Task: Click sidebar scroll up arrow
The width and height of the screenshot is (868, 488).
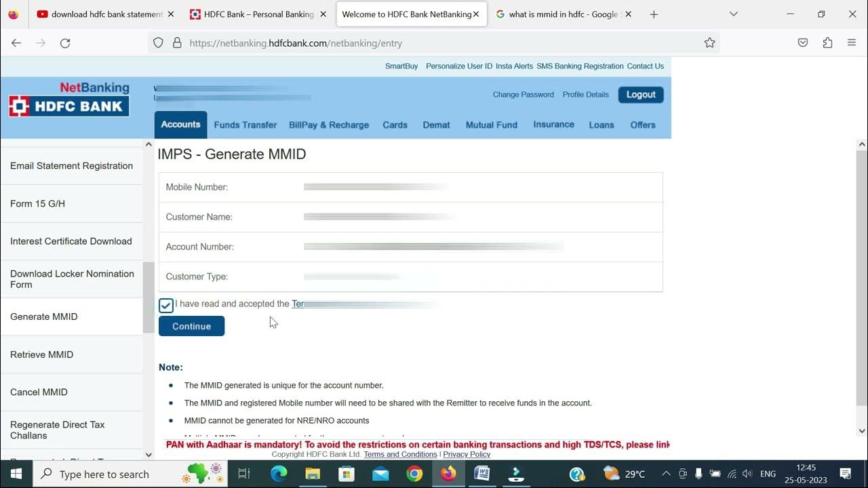Action: (x=149, y=144)
